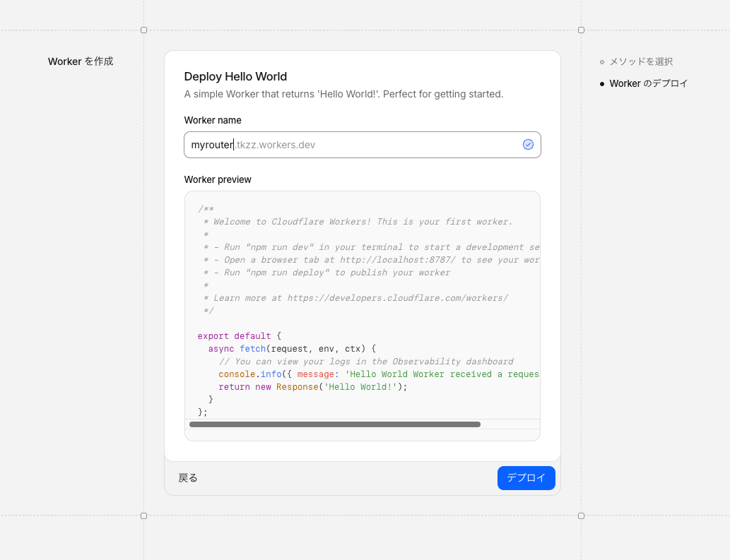Click the top-left square corner handle
This screenshot has width=730, height=560.
click(144, 30)
